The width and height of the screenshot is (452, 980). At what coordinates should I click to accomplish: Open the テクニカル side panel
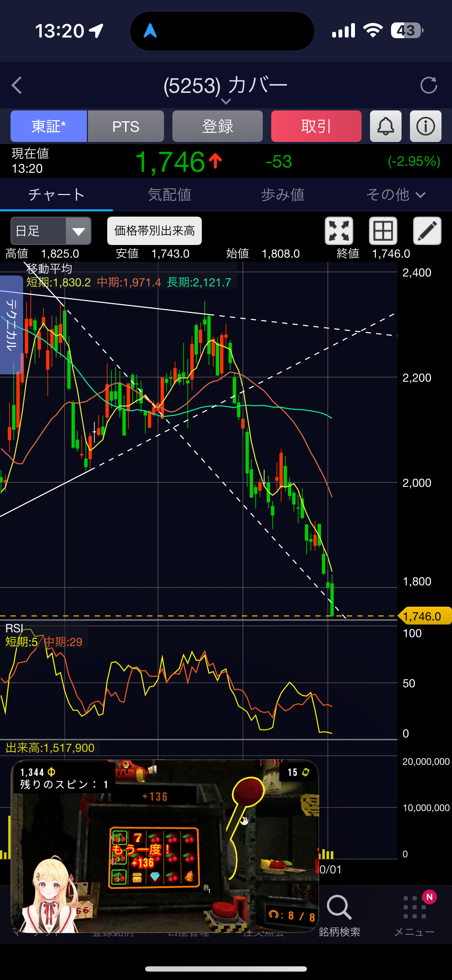[x=12, y=324]
